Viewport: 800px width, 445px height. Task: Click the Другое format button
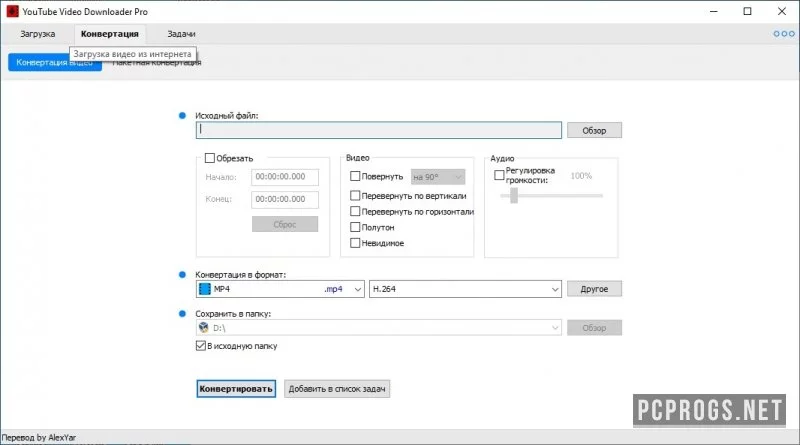tap(594, 289)
